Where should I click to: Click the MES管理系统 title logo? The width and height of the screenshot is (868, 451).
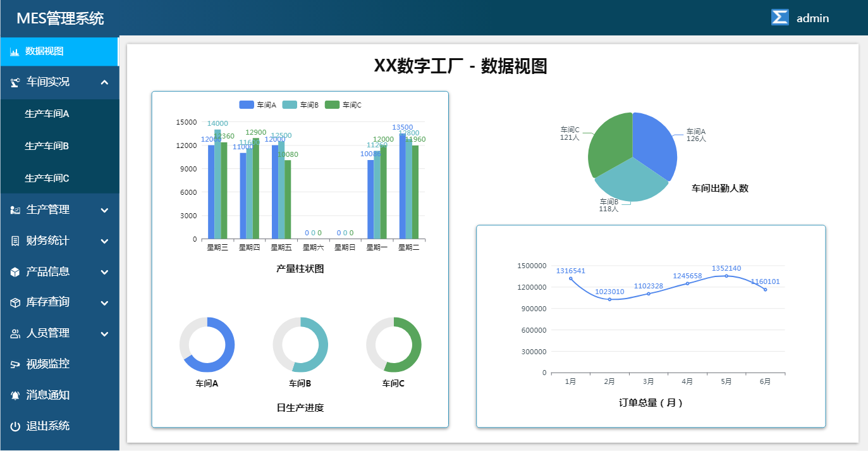point(60,18)
